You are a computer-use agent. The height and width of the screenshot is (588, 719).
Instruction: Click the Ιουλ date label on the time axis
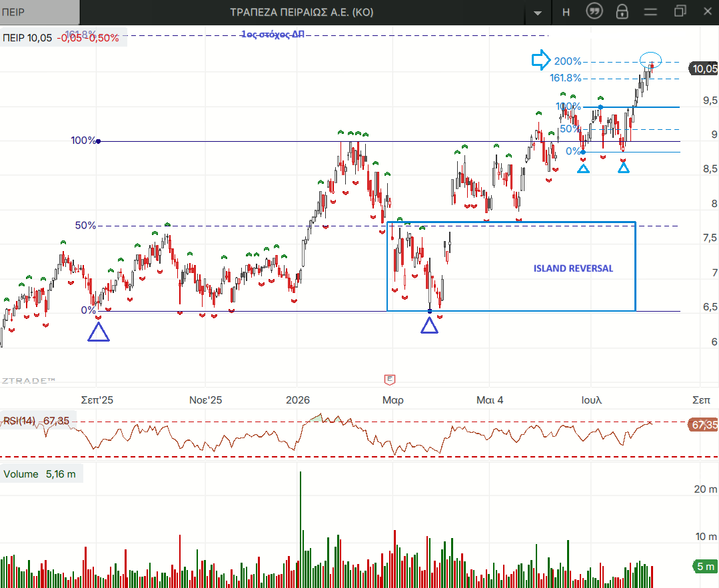click(x=592, y=400)
